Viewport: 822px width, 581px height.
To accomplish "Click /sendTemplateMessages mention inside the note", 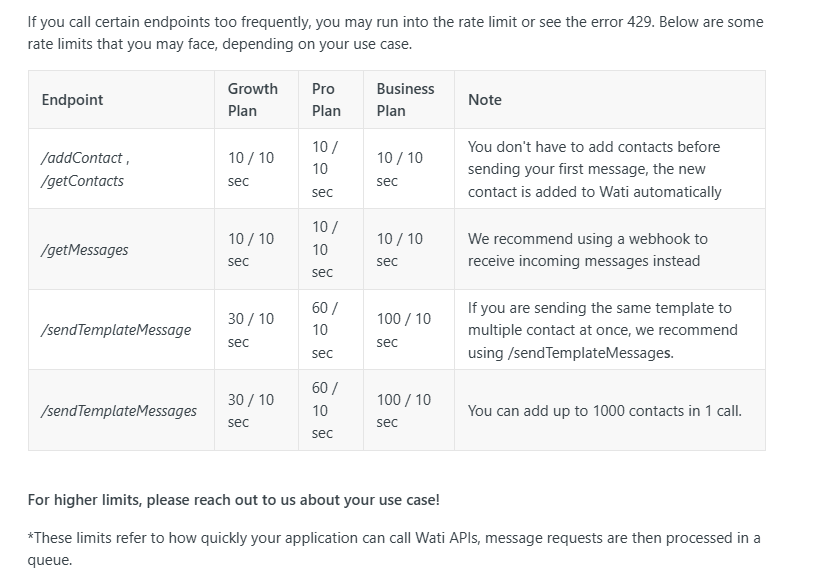I will 589,353.
